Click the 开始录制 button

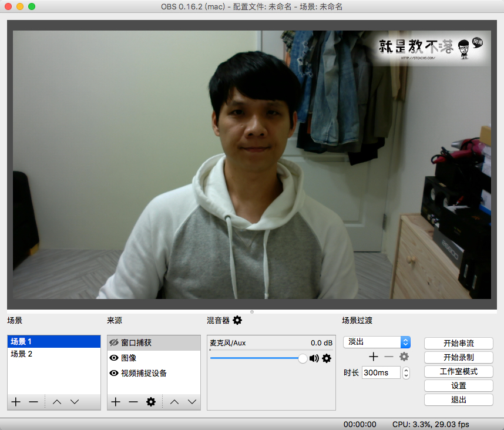[459, 357]
